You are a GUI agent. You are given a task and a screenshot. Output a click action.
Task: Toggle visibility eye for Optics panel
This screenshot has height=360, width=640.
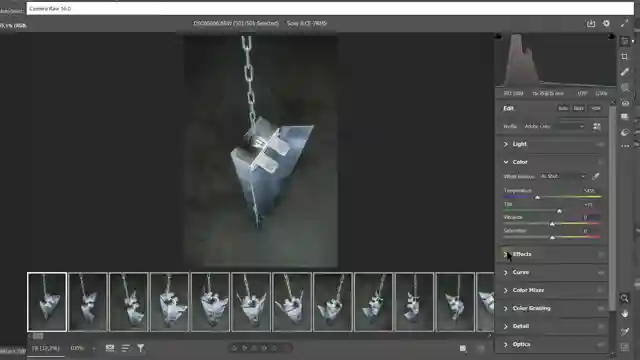pos(600,344)
